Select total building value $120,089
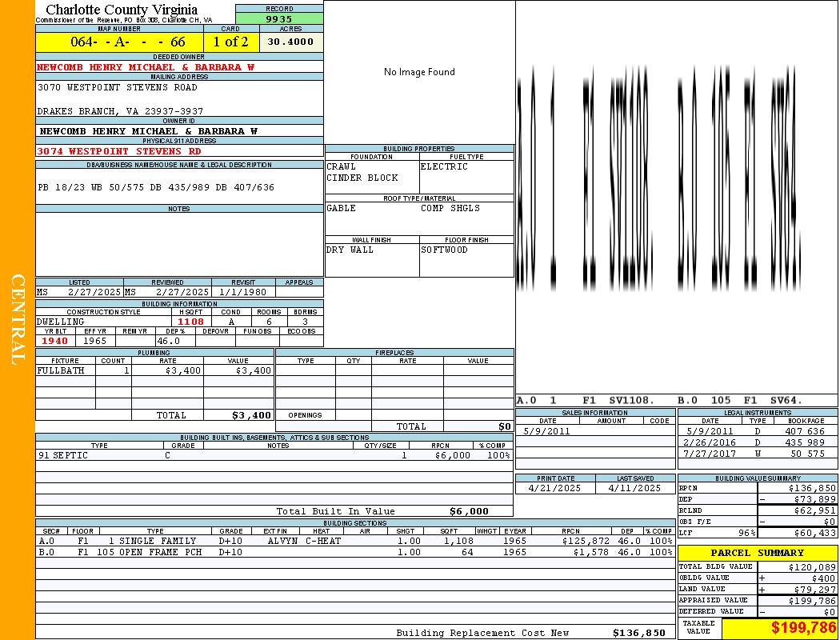The height and width of the screenshot is (640, 840). (812, 566)
